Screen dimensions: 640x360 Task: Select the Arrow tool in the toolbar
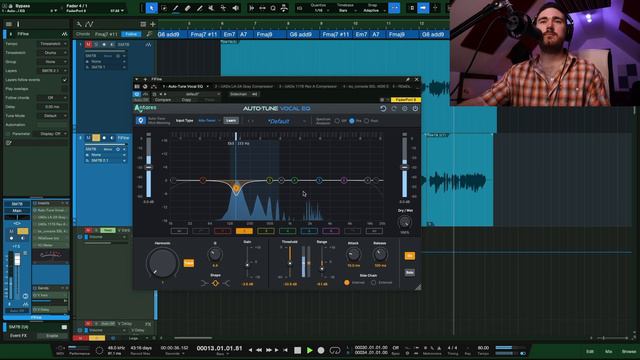(x=151, y=8)
